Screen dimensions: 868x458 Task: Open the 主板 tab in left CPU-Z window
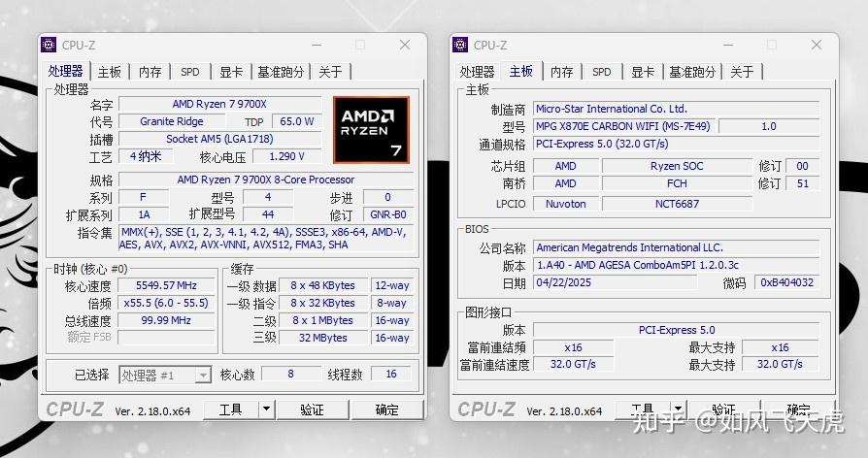[110, 72]
